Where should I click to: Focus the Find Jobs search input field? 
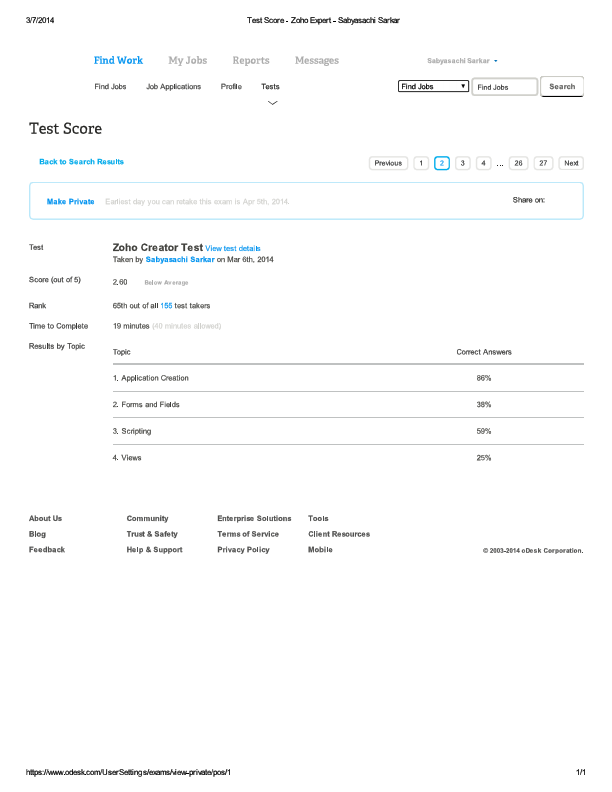[504, 87]
